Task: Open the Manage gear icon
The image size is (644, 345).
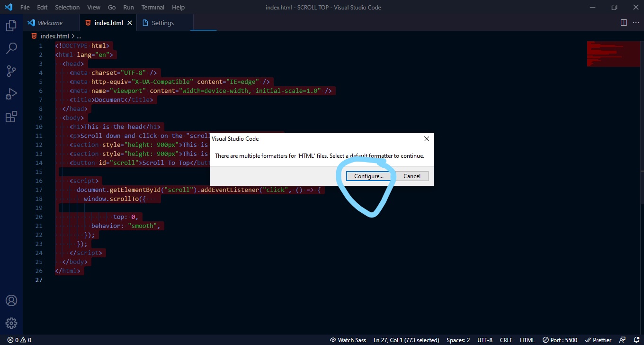Action: 11,323
